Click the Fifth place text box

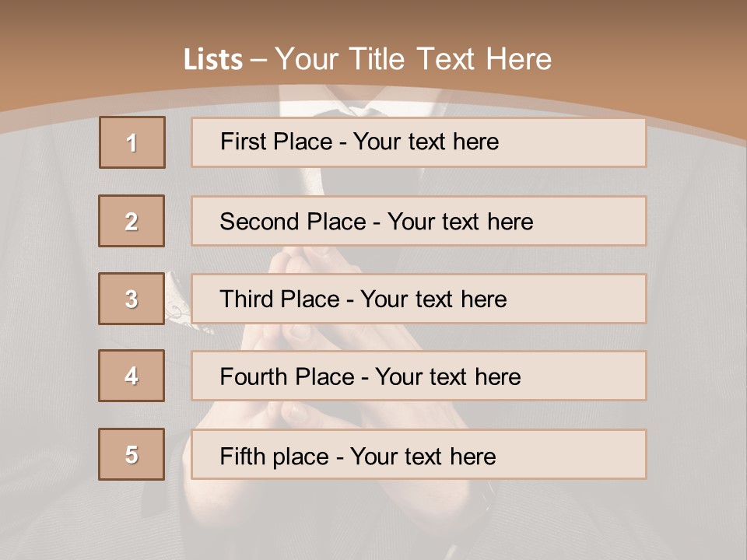click(419, 455)
